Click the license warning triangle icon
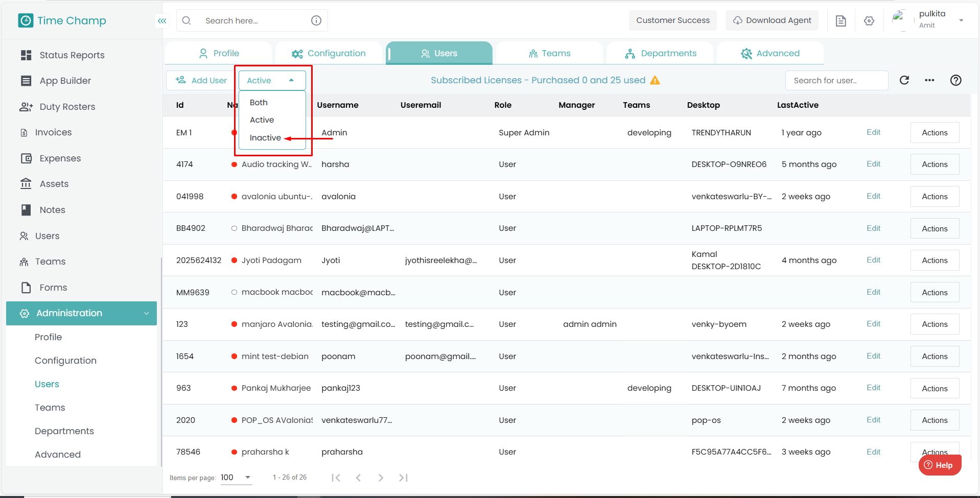The image size is (980, 498). [655, 80]
